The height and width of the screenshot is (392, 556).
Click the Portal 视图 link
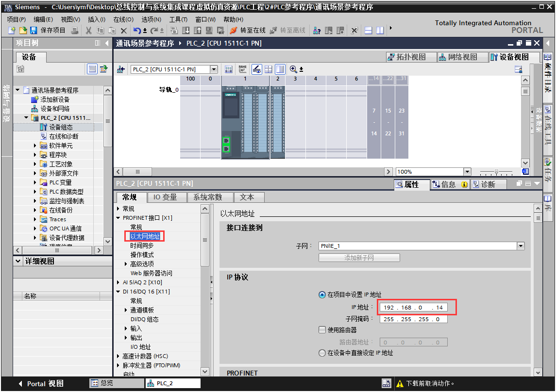pos(41,383)
